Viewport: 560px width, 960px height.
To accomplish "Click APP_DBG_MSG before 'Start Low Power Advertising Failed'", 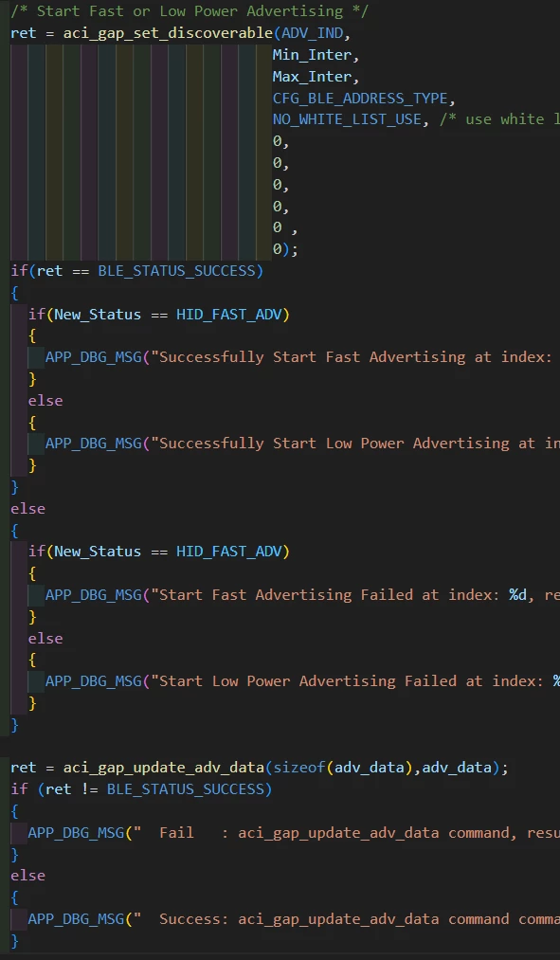I will pyautogui.click(x=94, y=680).
